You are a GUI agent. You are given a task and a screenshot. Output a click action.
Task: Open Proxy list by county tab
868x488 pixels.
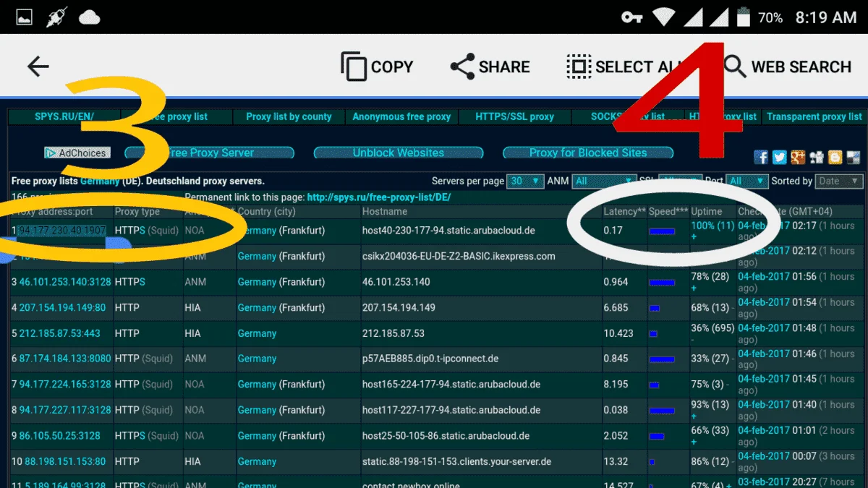point(289,116)
